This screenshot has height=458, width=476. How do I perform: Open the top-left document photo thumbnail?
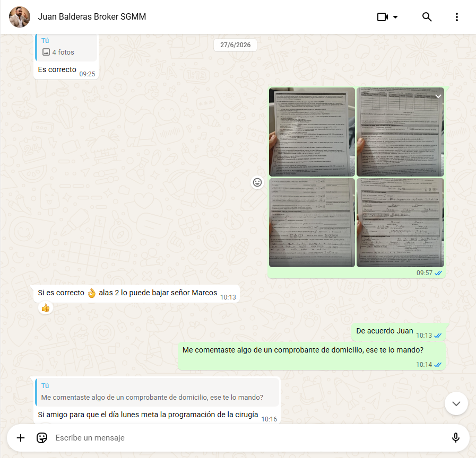click(x=312, y=132)
